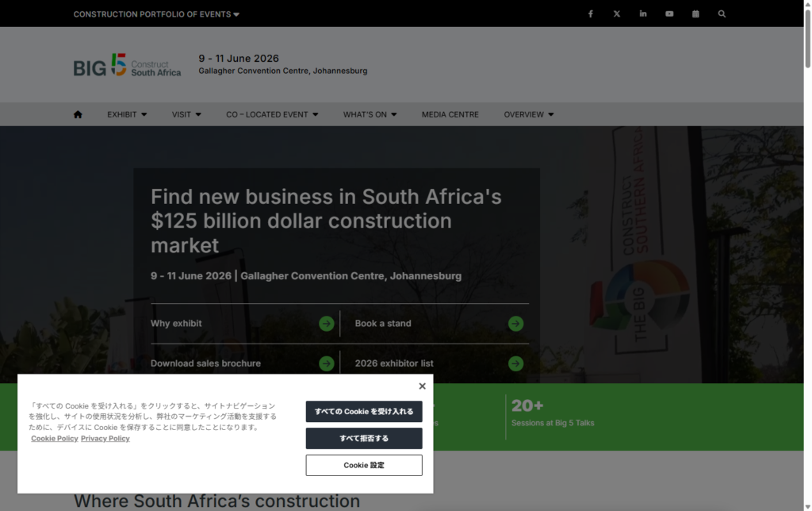Open the CO-LOCATED EVENT dropdown
The image size is (812, 511).
coord(271,114)
